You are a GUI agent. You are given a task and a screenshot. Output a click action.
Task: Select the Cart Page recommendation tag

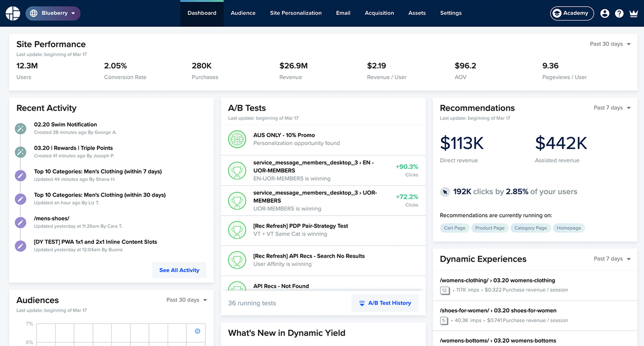click(454, 228)
